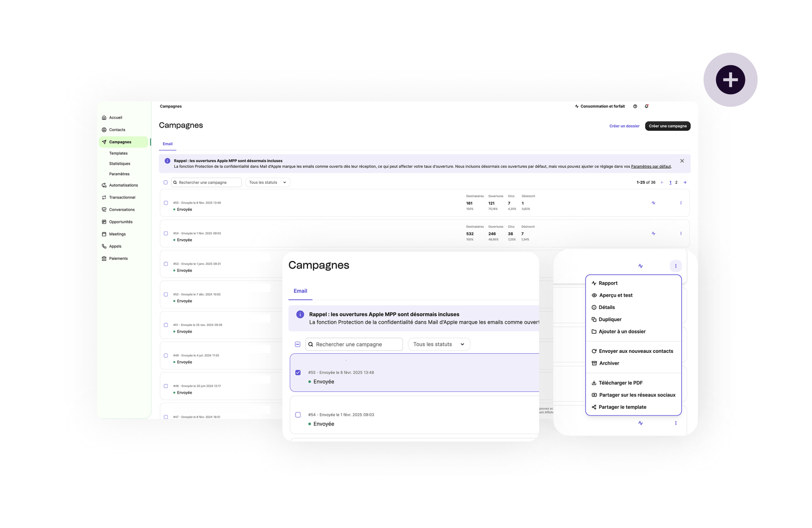Viewport: 812px width, 528px height.
Task: Open the three-dot menu on campaign #54
Action: (x=681, y=234)
